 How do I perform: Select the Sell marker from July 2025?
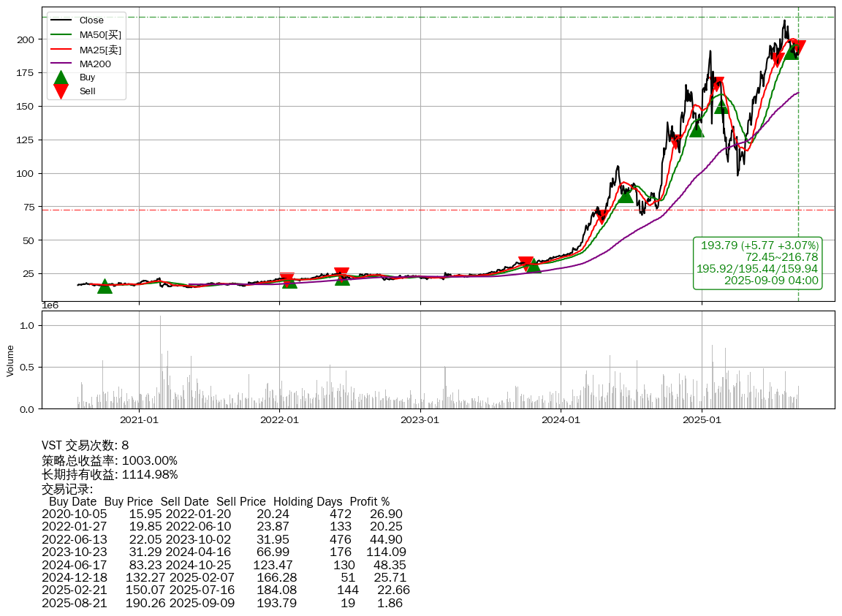[778, 60]
